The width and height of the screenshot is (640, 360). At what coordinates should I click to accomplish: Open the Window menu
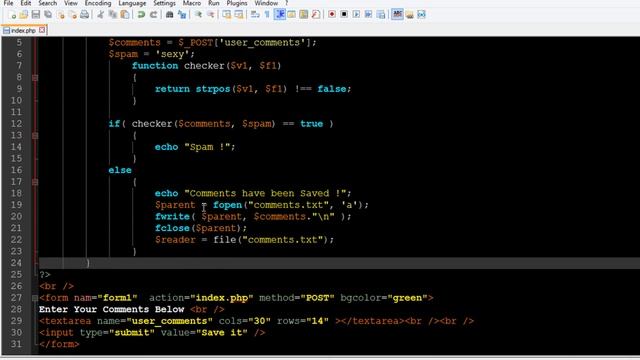[266, 3]
